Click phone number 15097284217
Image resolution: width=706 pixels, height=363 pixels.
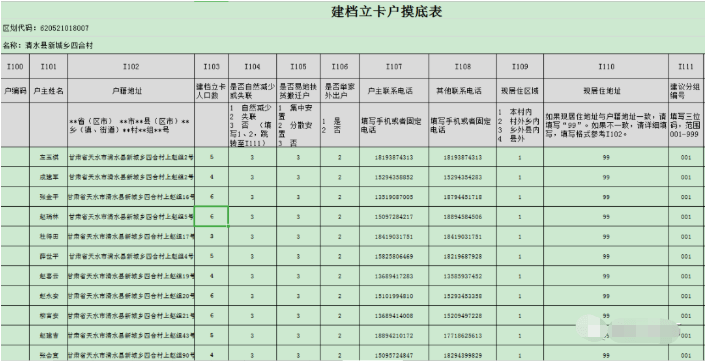tap(394, 217)
